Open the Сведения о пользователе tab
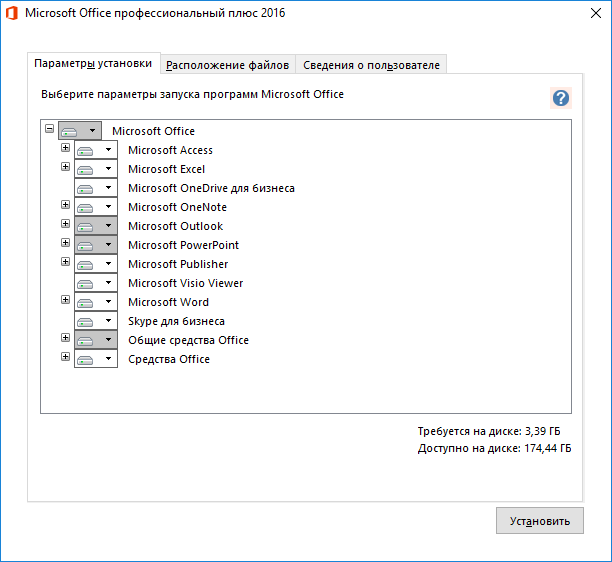Image resolution: width=612 pixels, height=562 pixels. 371,65
